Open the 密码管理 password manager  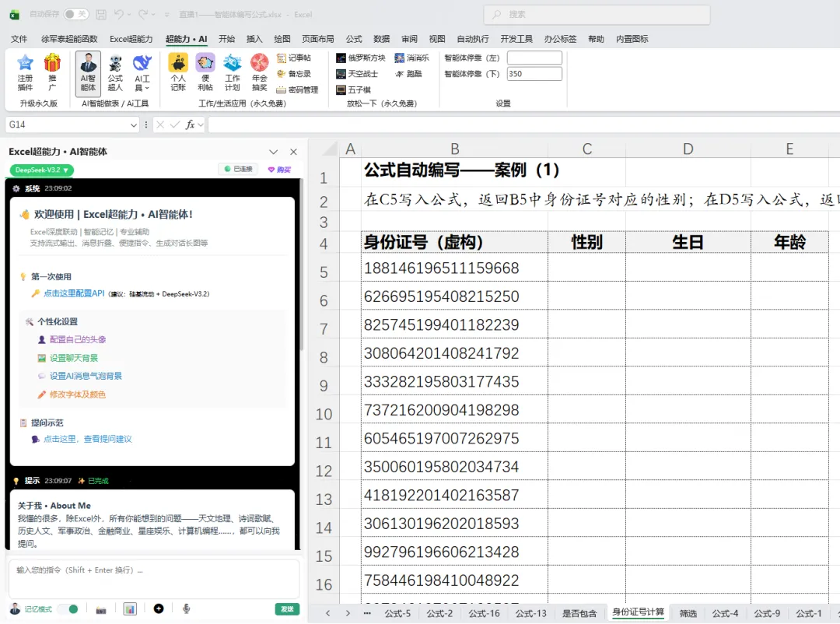pyautogui.click(x=297, y=90)
